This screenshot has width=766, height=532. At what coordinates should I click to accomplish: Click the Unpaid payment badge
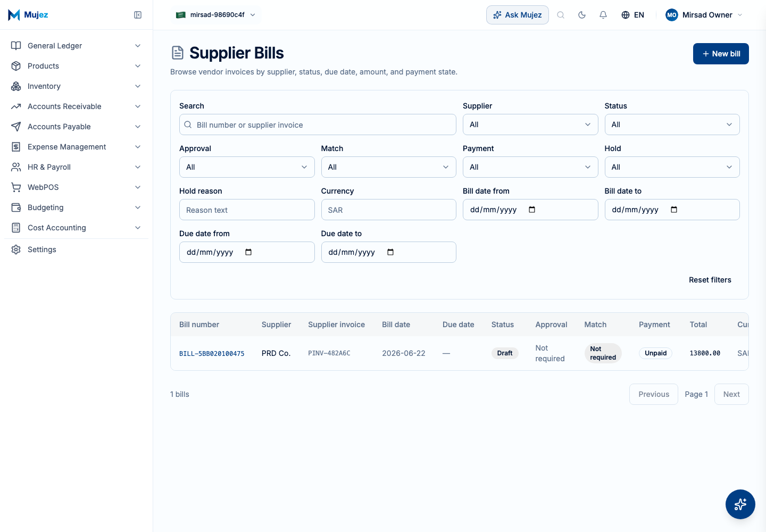click(655, 353)
